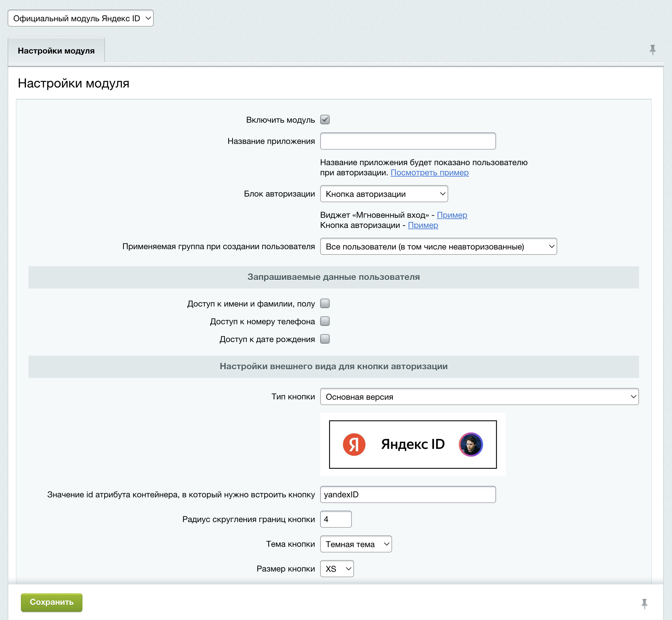This screenshot has height=620, width=672.
Task: Open the 'Посмотреть пример' link
Action: 430,173
